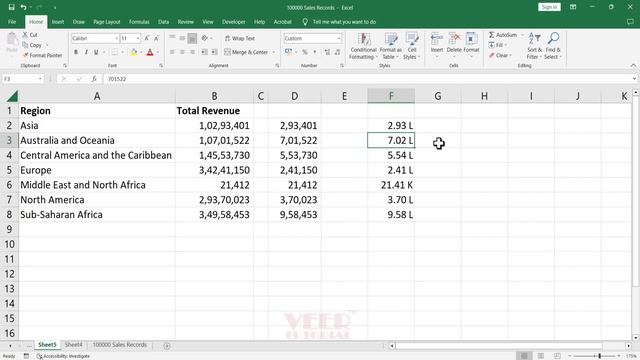Image resolution: width=640 pixels, height=360 pixels.
Task: Click the Sign in button
Action: (x=549, y=7)
